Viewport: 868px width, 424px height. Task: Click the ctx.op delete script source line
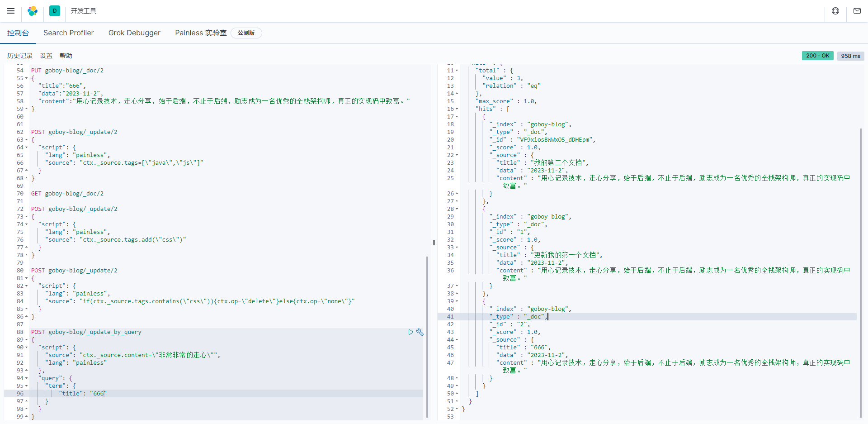[200, 301]
